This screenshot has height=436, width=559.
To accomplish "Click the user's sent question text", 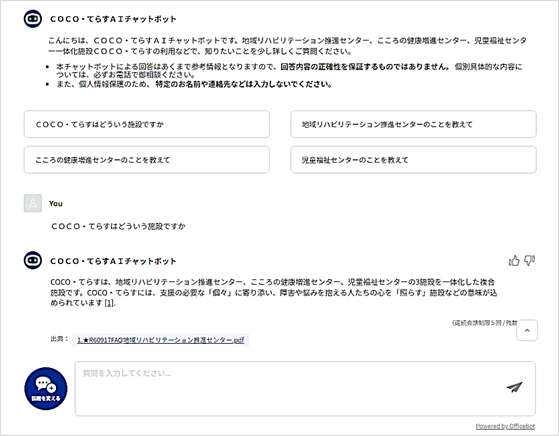I will pyautogui.click(x=118, y=226).
